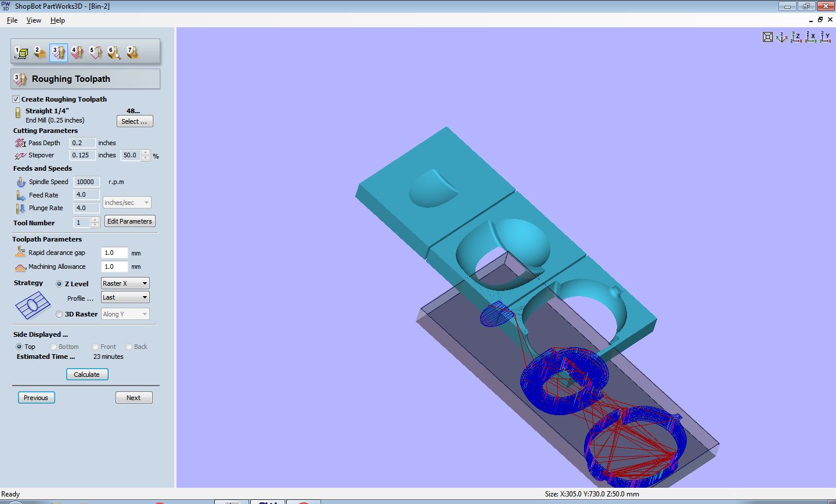Click the Edit Parameters button
This screenshot has width=836, height=504.
click(129, 221)
